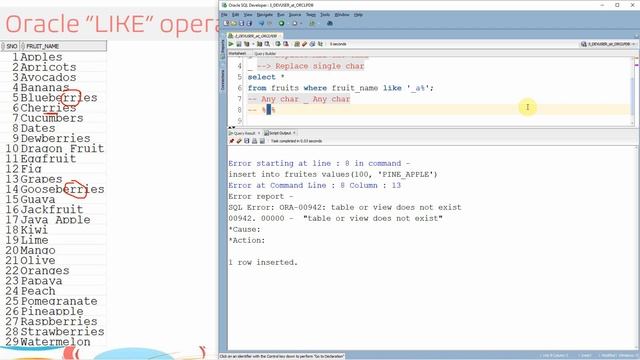Image resolution: width=640 pixels, height=360 pixels.
Task: Click the Redo arrow icon in main toolbar
Action: [269, 23]
